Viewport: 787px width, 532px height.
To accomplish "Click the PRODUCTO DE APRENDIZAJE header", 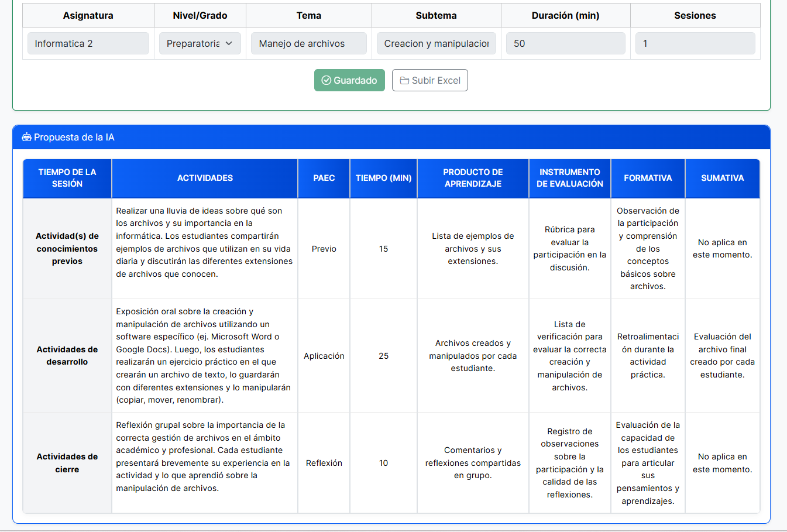I will pyautogui.click(x=473, y=179).
